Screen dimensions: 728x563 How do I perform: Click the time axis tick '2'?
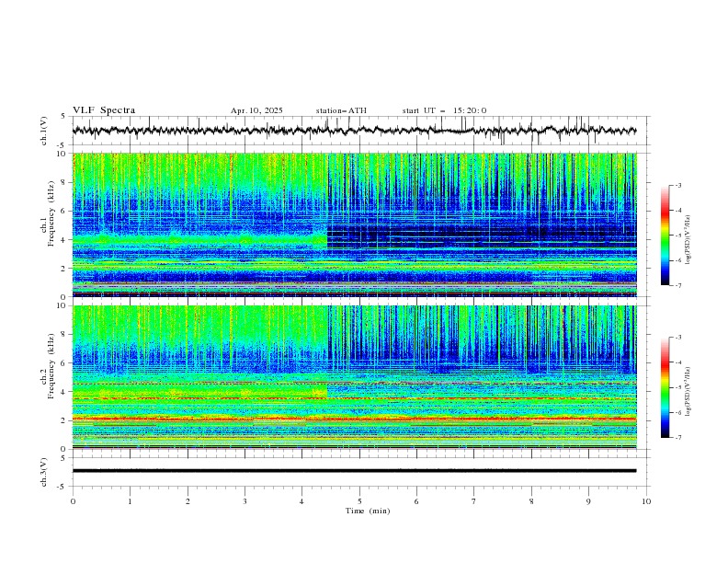tap(188, 501)
